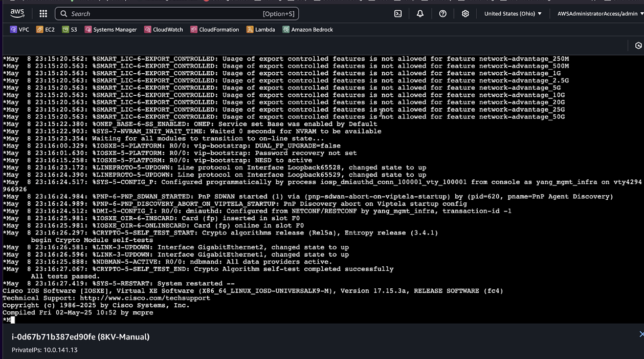Screen dimensions: 644x359
Task: Click the Lambda service icon
Action: click(250, 30)
